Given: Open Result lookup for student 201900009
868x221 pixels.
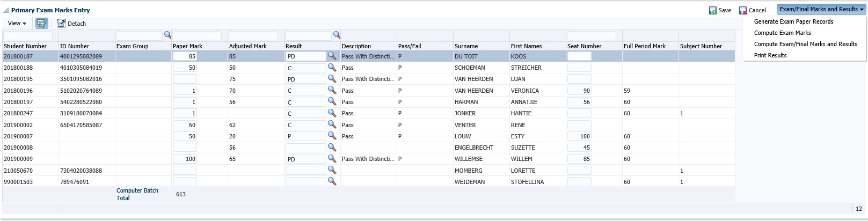Looking at the screenshot, I should 332,159.
